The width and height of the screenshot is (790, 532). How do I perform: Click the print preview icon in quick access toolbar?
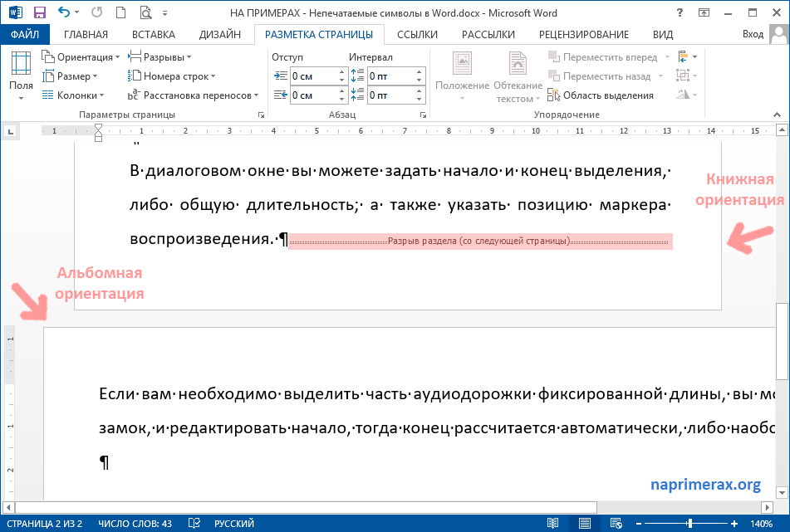pyautogui.click(x=147, y=12)
